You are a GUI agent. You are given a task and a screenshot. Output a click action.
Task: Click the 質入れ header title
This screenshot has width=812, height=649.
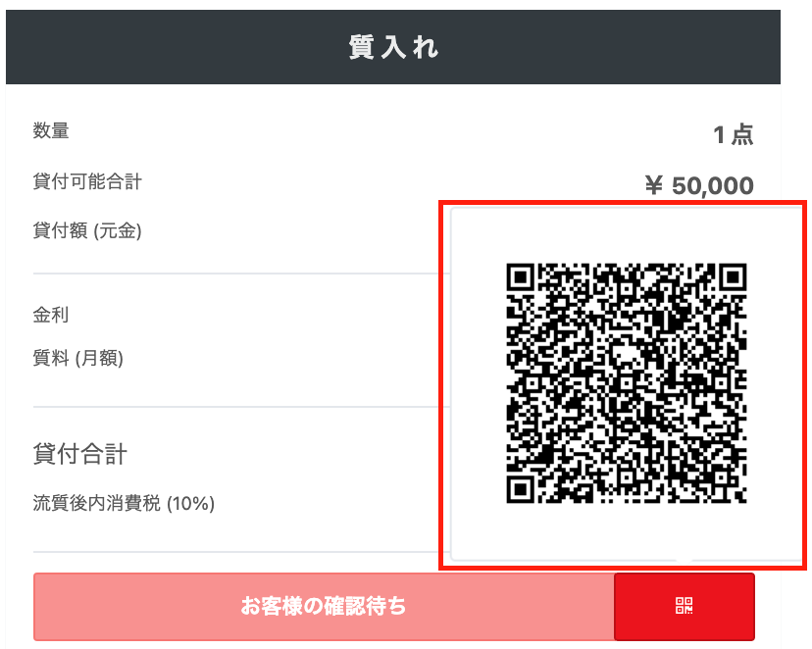point(393,47)
